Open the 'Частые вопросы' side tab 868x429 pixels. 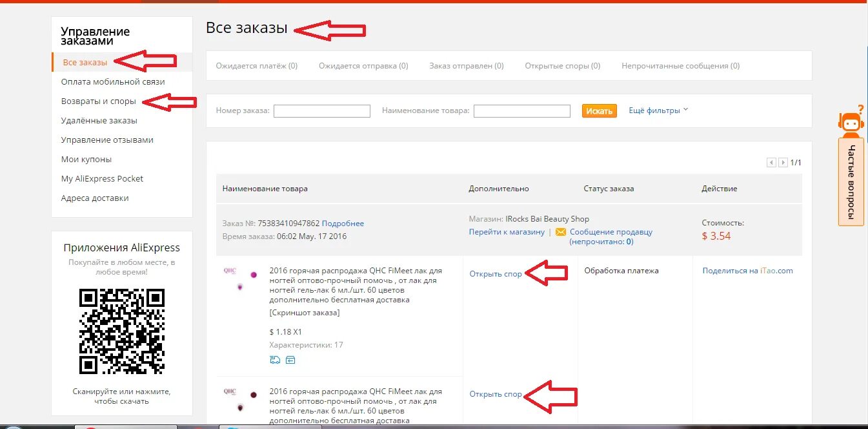(x=851, y=182)
